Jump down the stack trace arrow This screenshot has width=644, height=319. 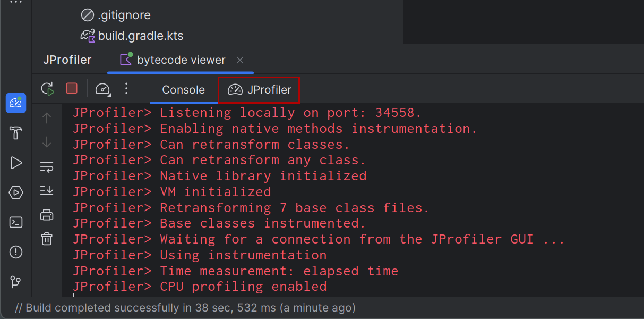click(x=47, y=142)
